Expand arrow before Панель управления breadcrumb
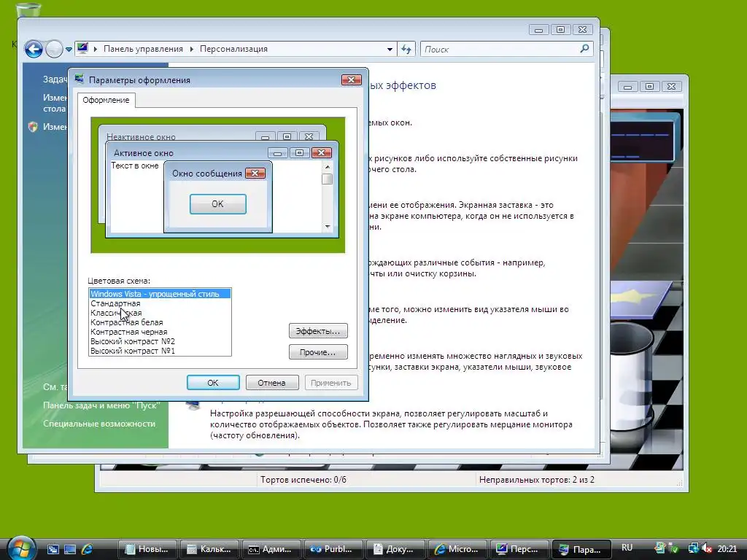 pyautogui.click(x=96, y=49)
